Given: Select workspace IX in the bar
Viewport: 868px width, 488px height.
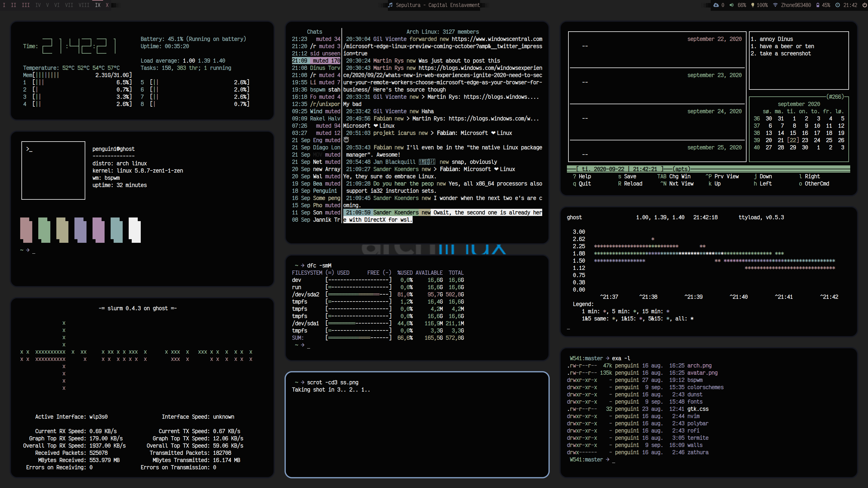Looking at the screenshot, I should pyautogui.click(x=97, y=5).
